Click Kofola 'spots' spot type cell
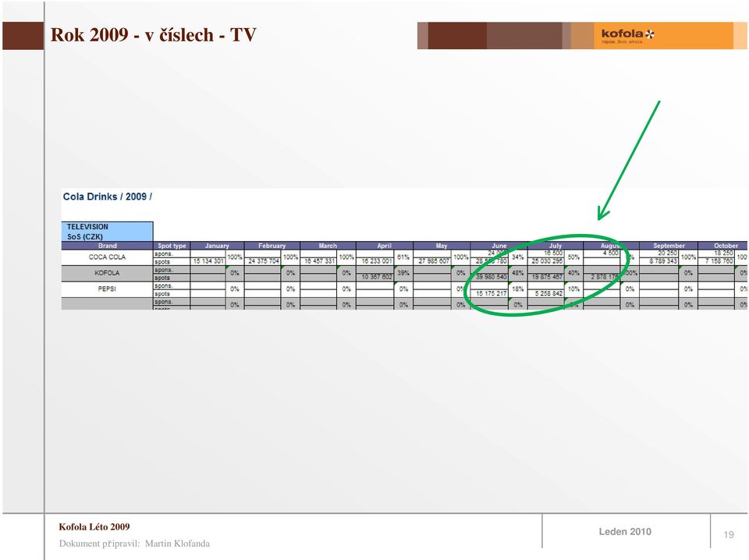This screenshot has height=560, width=749. pyautogui.click(x=172, y=278)
